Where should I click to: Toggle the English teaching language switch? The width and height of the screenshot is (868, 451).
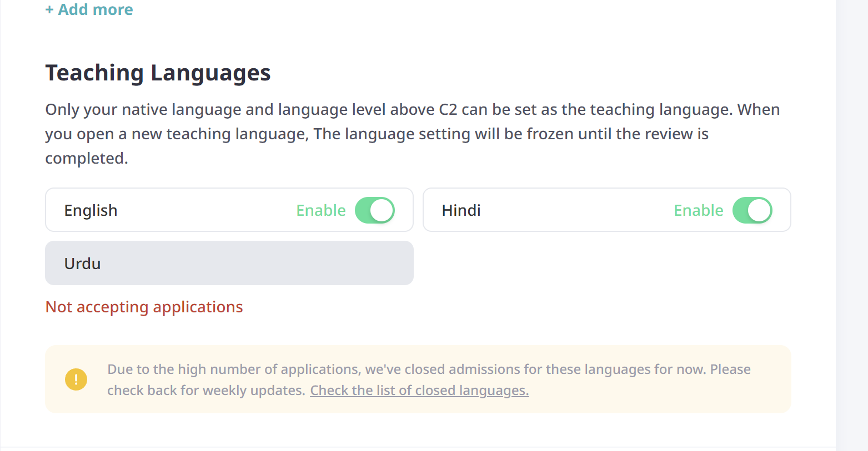click(375, 210)
